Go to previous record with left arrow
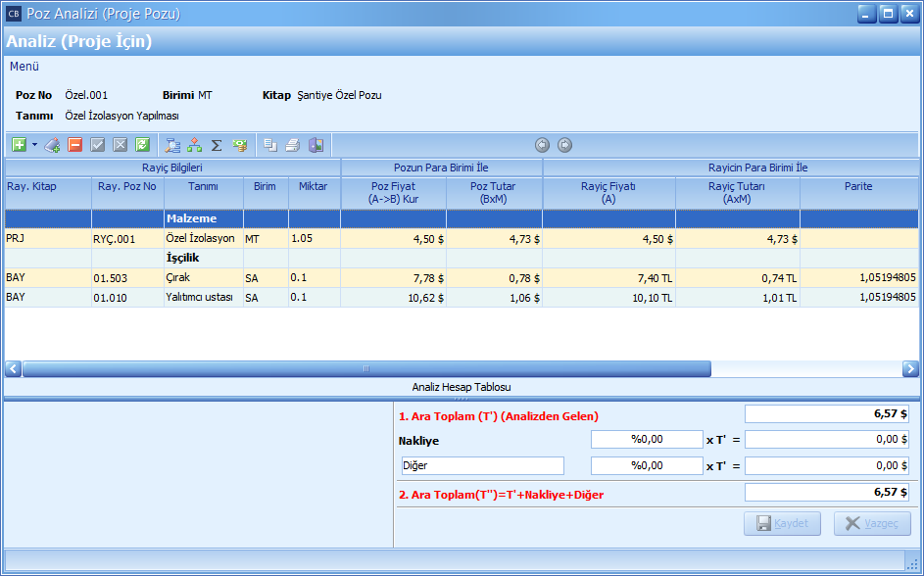Image resolution: width=924 pixels, height=576 pixels. click(543, 145)
